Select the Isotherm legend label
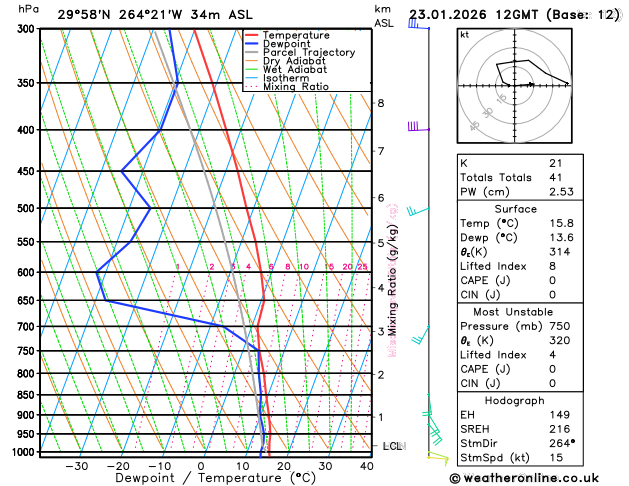 [x=286, y=78]
